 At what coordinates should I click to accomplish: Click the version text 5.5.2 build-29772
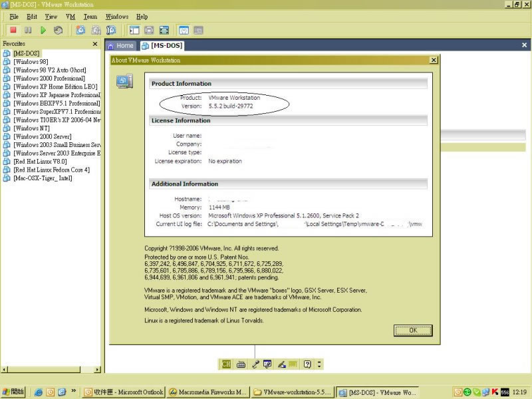pos(231,106)
